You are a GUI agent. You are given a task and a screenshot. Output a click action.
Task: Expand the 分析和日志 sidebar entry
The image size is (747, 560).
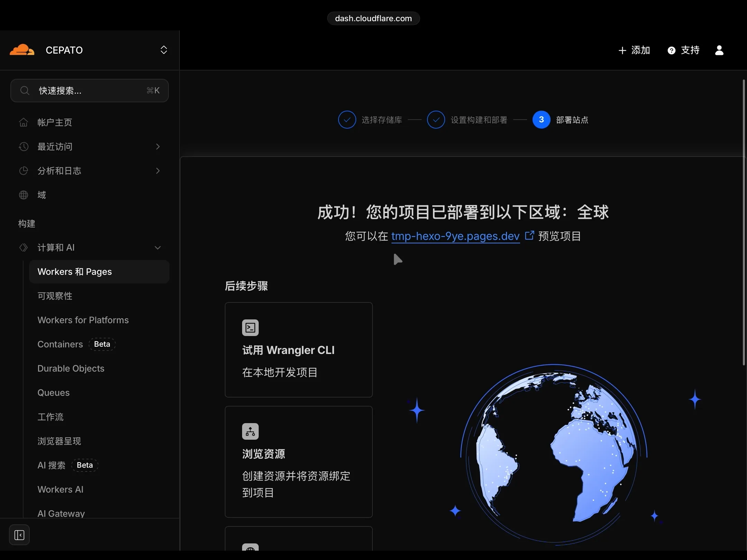[158, 171]
